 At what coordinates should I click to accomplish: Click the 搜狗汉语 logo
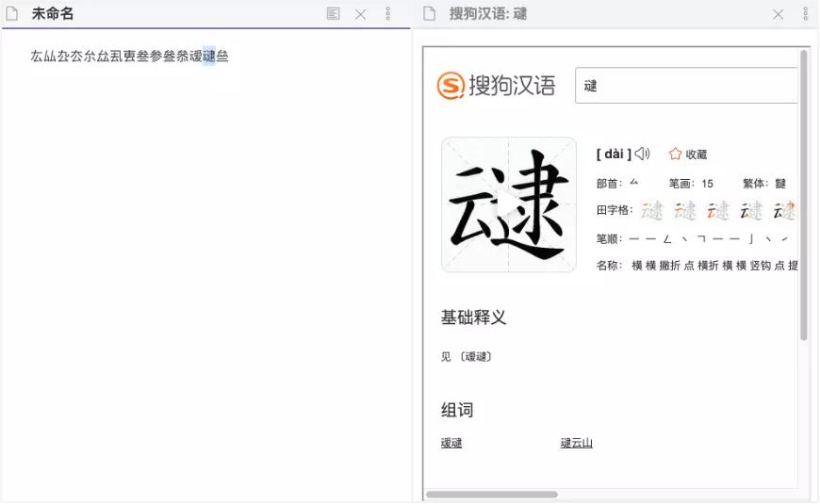496,85
